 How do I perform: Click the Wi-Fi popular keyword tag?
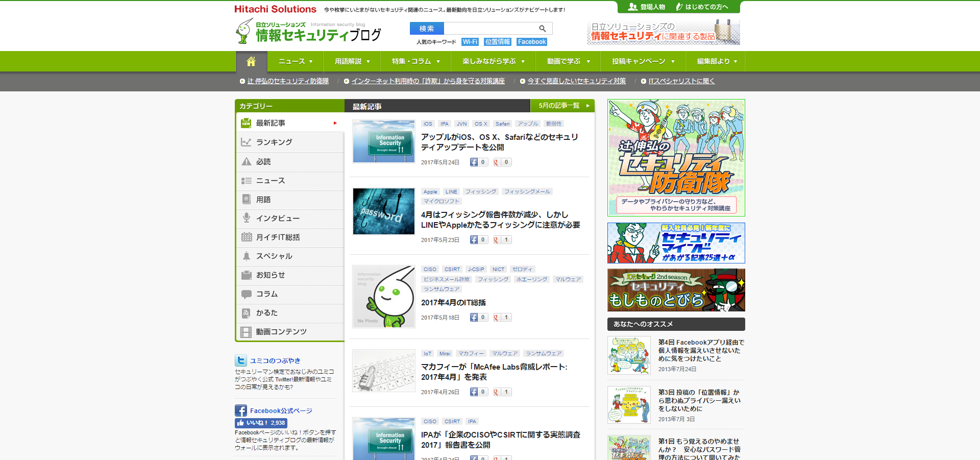click(470, 42)
